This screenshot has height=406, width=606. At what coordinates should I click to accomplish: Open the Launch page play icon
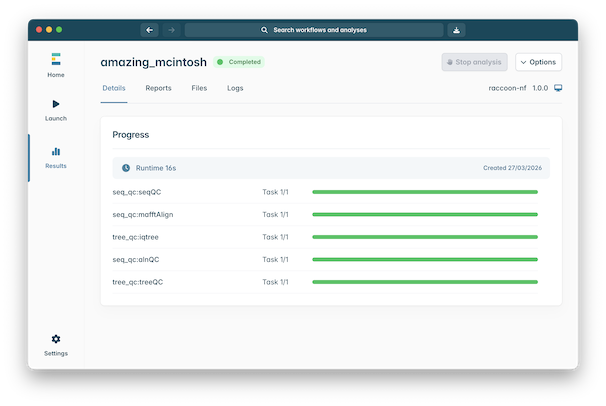[x=55, y=104]
